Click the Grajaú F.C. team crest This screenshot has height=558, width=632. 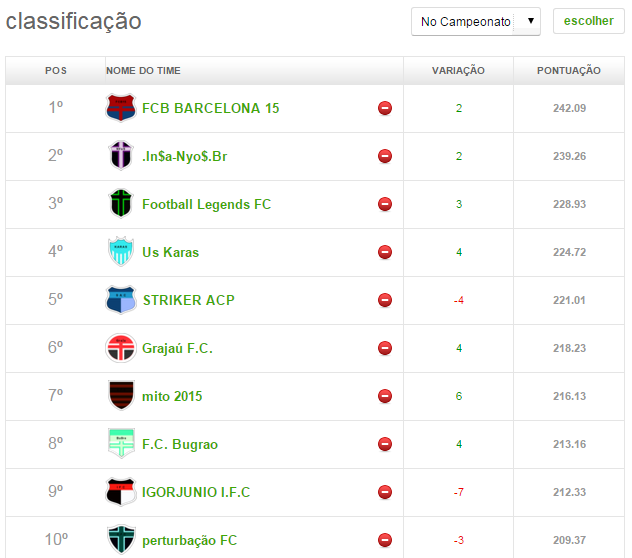coord(120,348)
